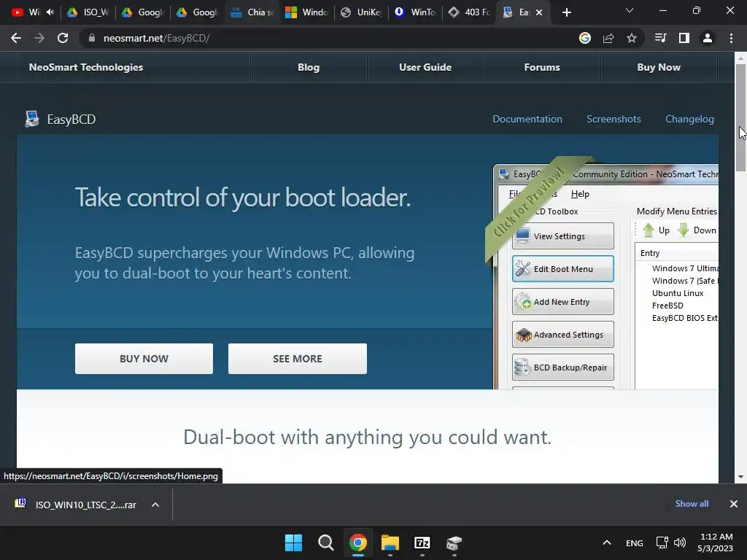
Task: Click Show all downloads
Action: coord(692,503)
